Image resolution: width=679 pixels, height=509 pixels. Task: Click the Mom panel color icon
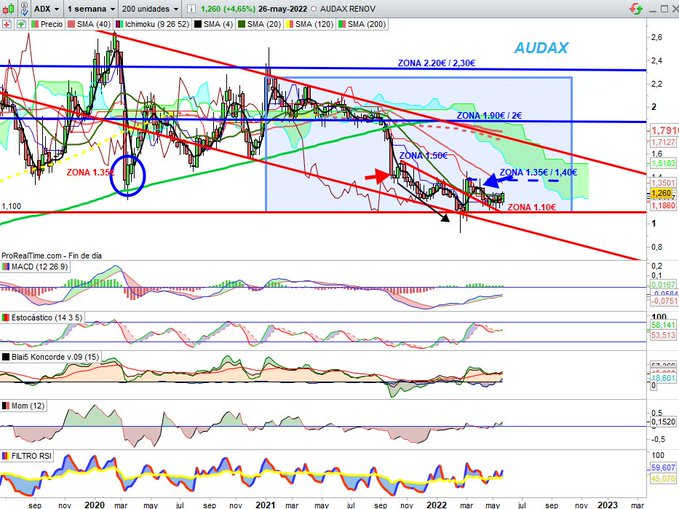click(x=6, y=406)
